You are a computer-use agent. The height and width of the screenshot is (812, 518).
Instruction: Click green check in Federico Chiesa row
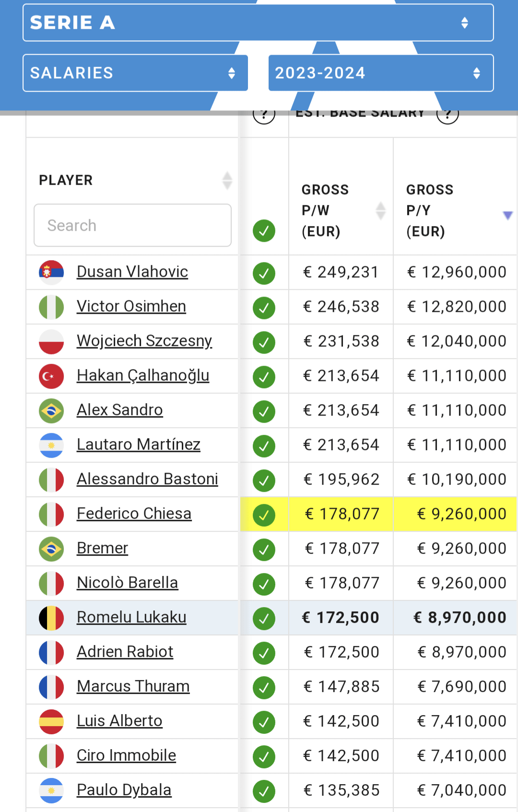click(x=264, y=515)
